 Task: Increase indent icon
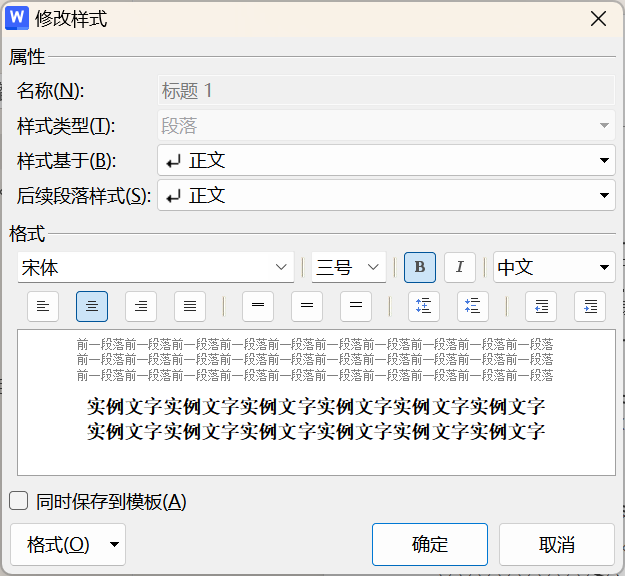[590, 306]
